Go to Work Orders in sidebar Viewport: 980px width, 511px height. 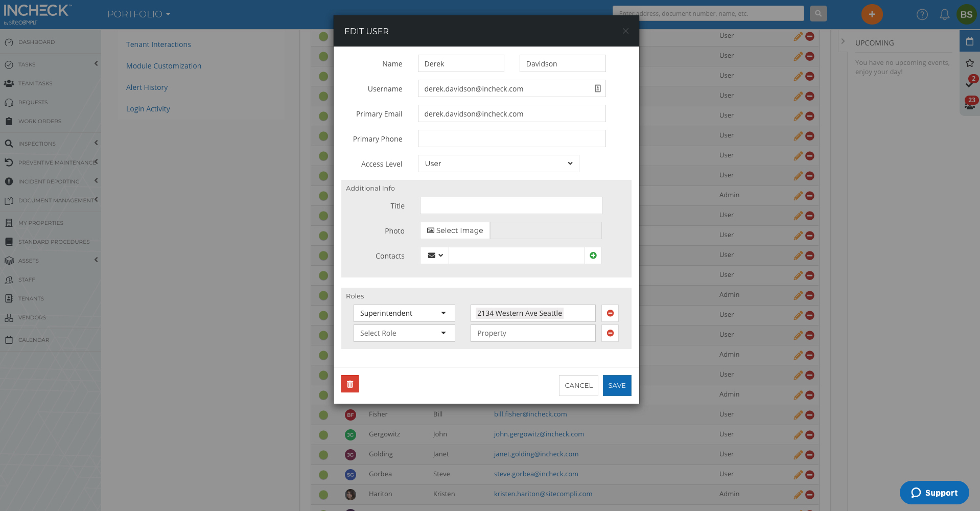[40, 122]
